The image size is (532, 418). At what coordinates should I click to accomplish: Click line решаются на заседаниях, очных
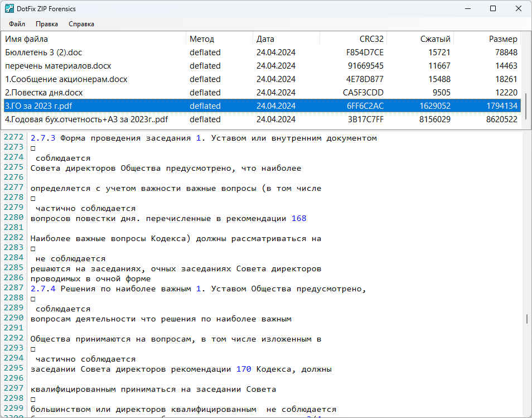tap(176, 269)
